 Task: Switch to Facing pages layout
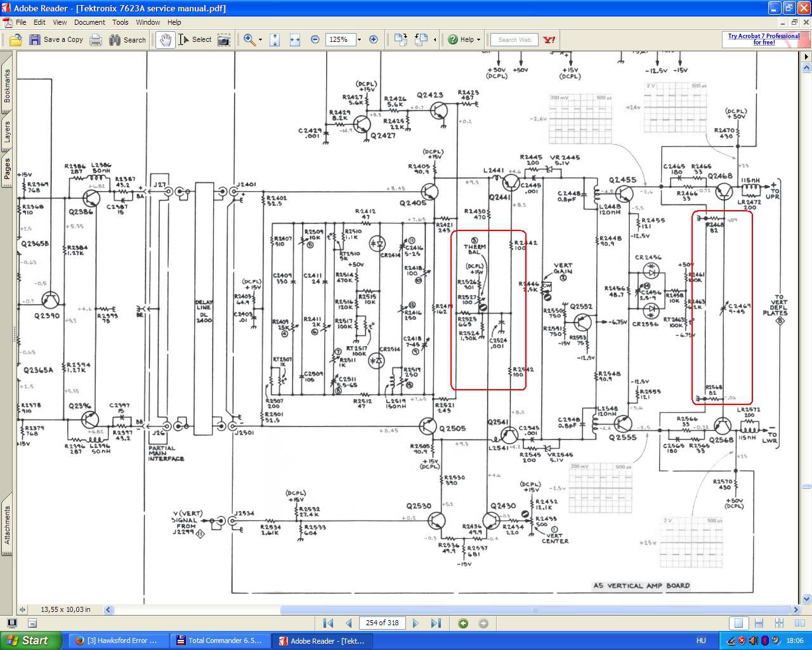[x=800, y=623]
